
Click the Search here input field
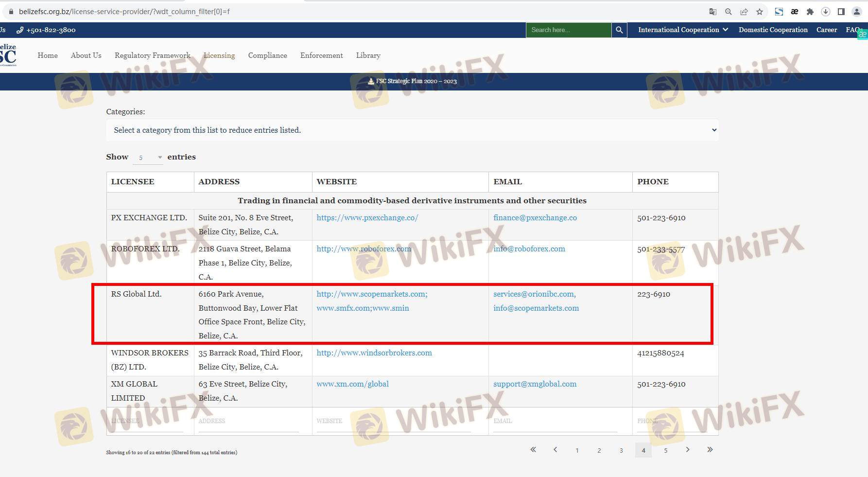pos(568,30)
